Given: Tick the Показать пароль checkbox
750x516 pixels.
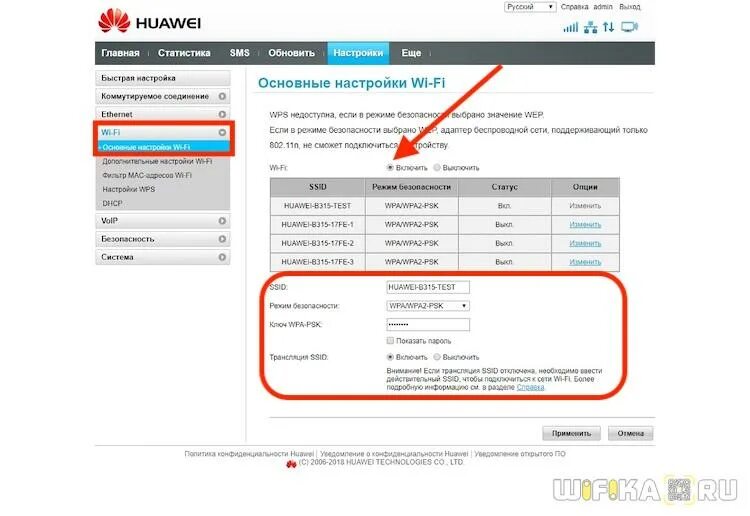Looking at the screenshot, I should (x=390, y=340).
